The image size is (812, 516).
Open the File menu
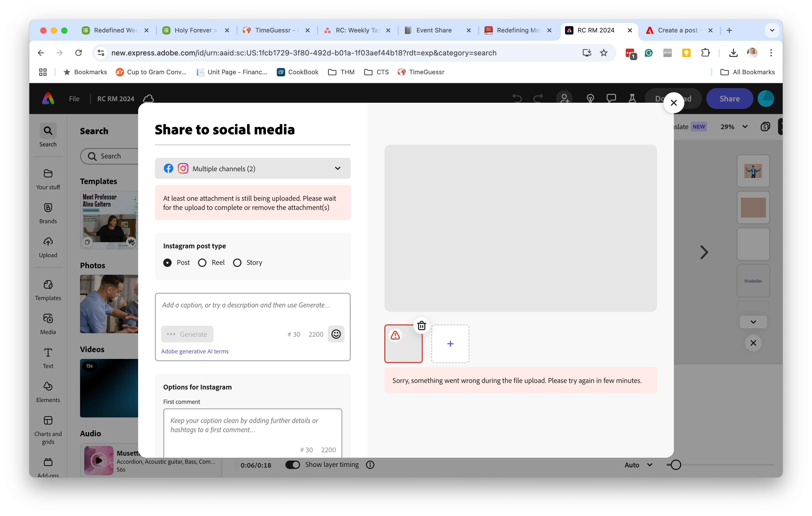click(x=74, y=99)
